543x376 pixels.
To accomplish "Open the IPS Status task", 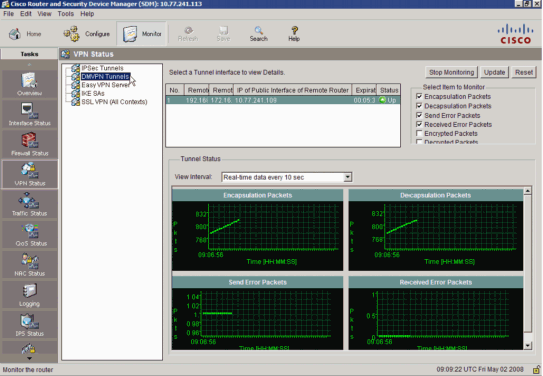I will 29,325.
